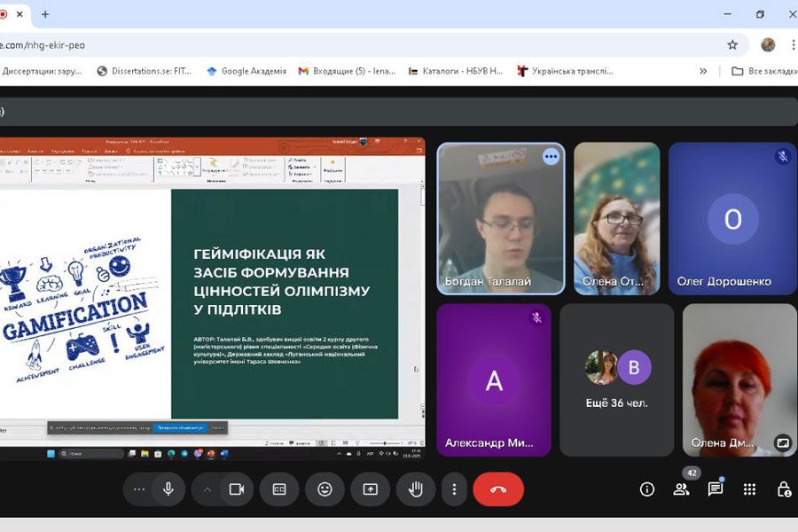Click the red leave call button
Image resolution: width=798 pixels, height=532 pixels.
(498, 489)
